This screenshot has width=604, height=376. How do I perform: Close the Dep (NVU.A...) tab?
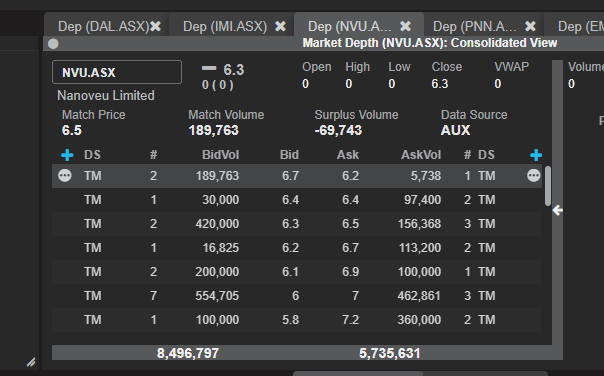[x=405, y=26]
